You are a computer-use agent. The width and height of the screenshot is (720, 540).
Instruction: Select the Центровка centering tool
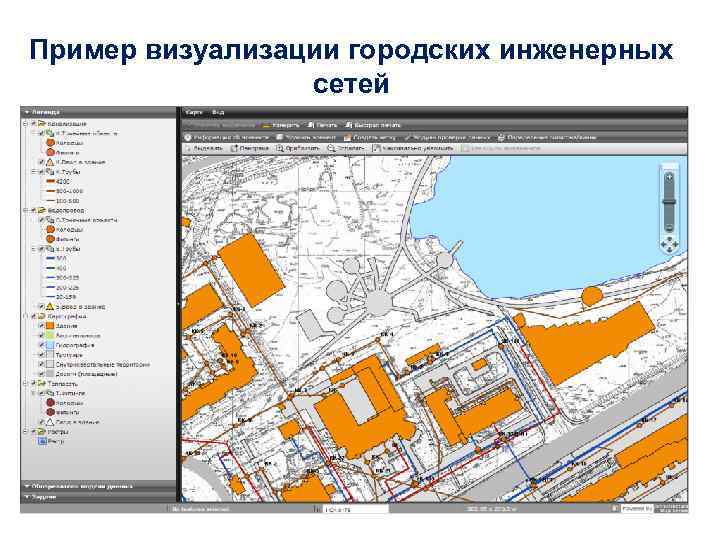click(x=250, y=148)
